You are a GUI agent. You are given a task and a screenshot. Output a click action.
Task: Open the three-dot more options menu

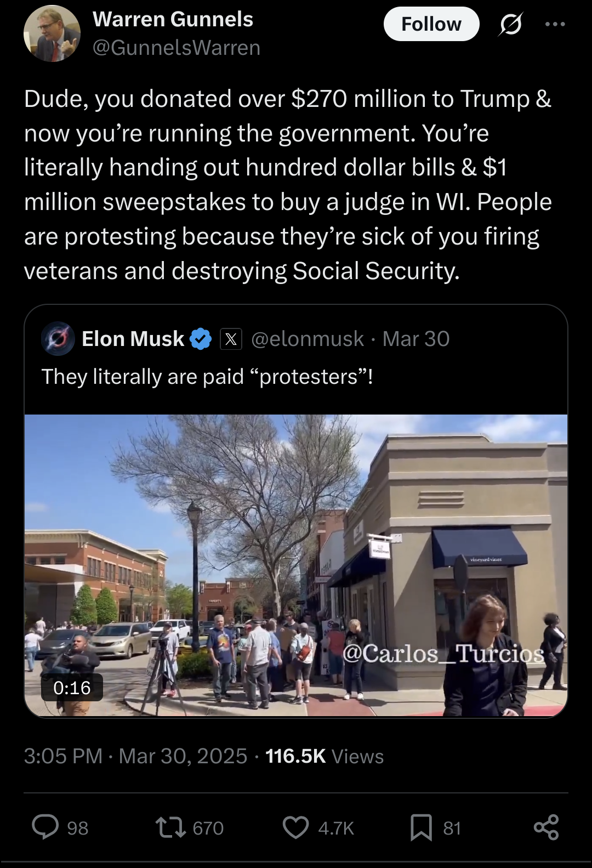click(555, 25)
